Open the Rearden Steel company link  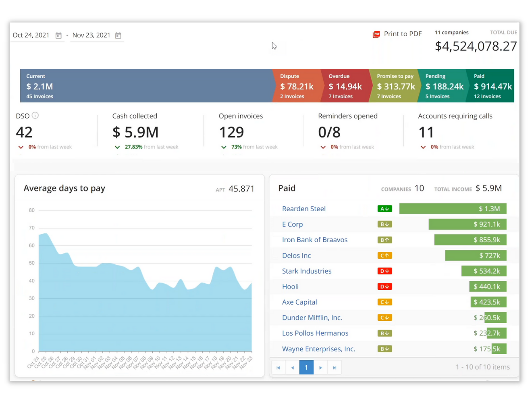(x=304, y=208)
